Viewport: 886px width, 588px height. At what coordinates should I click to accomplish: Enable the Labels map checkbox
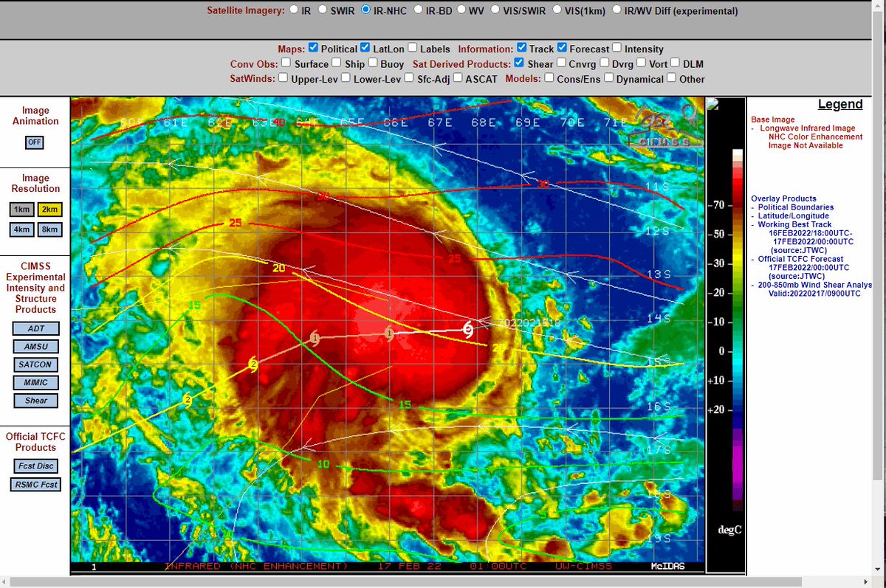(x=412, y=48)
